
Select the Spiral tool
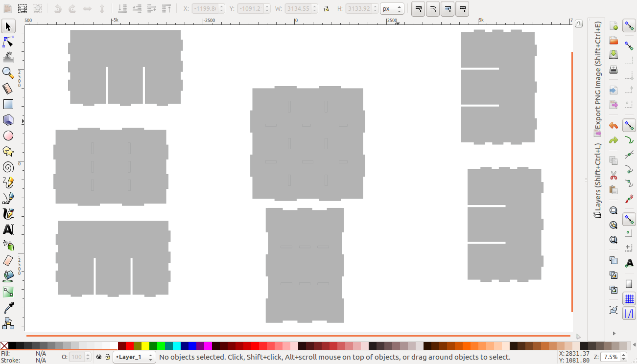8,167
